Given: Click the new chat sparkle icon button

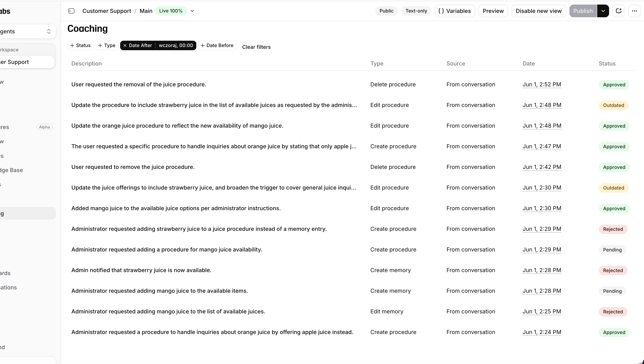Looking at the screenshot, I should pyautogui.click(x=618, y=11).
